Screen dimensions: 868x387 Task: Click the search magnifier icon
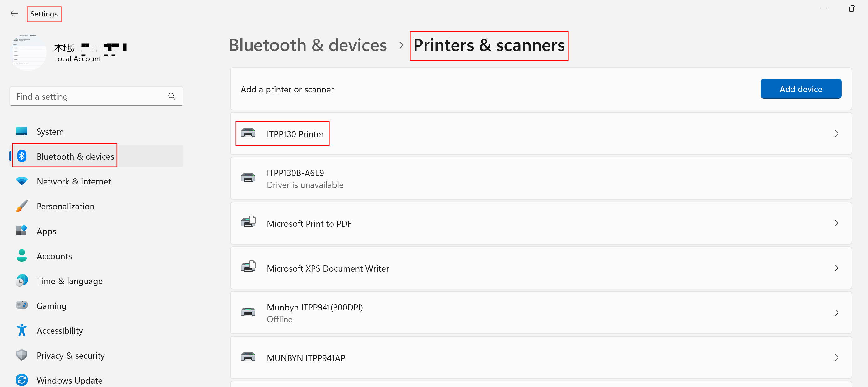(171, 96)
